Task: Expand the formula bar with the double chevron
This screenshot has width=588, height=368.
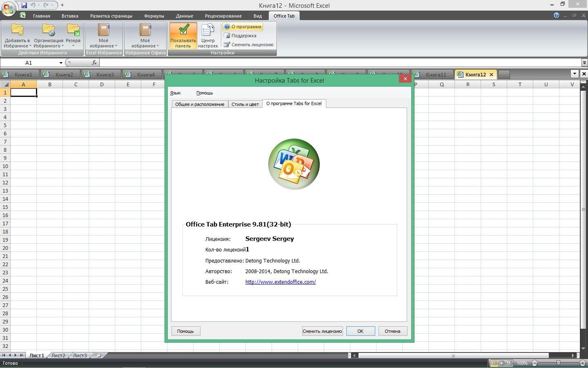Action: (584, 63)
